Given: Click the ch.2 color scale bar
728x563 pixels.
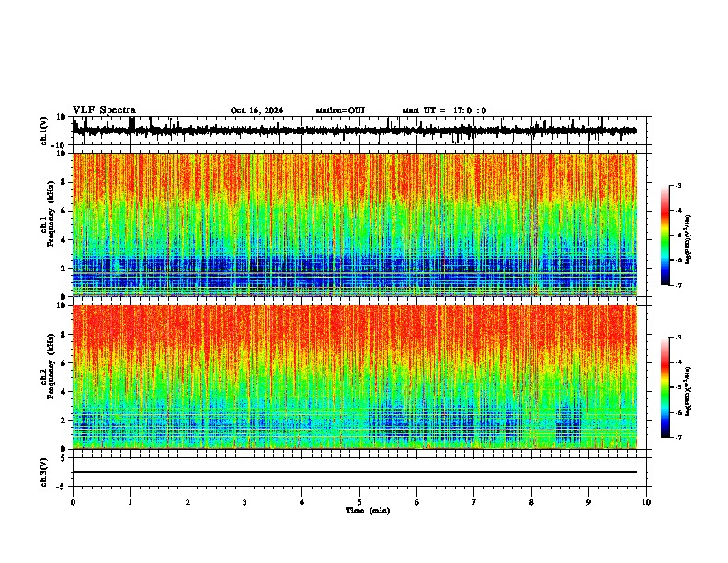Looking at the screenshot, I should pyautogui.click(x=665, y=387).
